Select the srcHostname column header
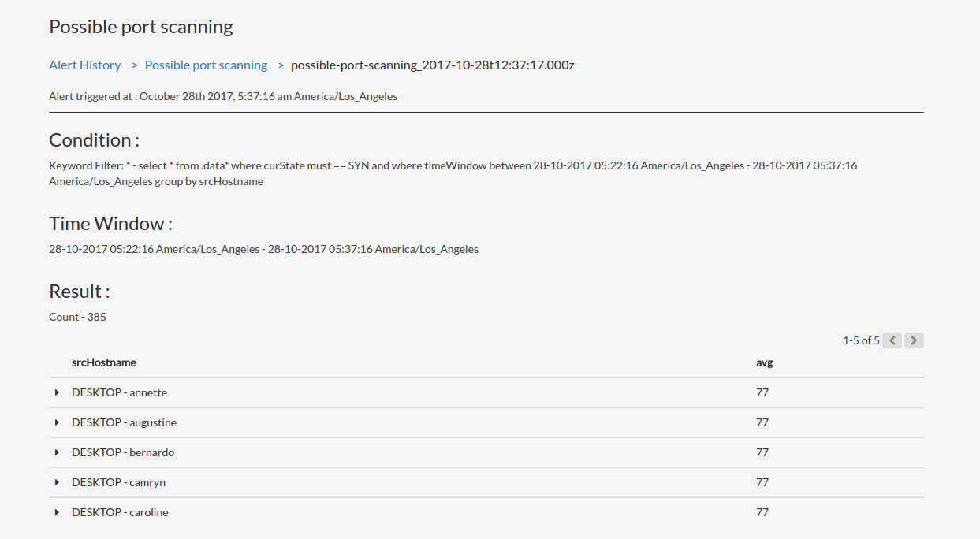The width and height of the screenshot is (980, 539). [x=104, y=362]
